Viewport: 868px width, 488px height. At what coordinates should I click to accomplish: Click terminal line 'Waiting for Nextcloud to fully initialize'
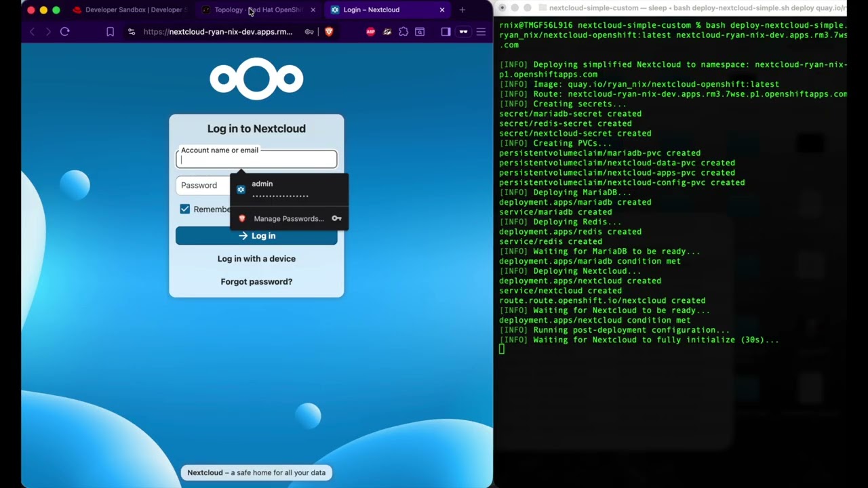click(639, 340)
